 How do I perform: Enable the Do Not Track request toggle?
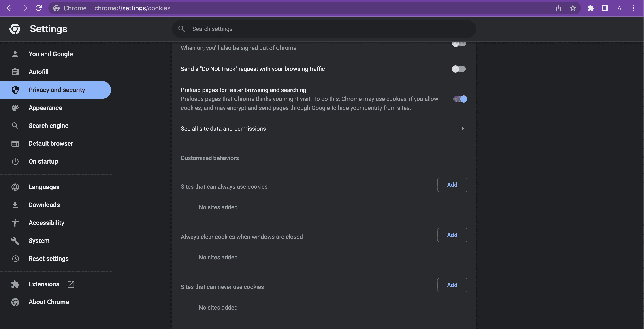[x=459, y=69]
